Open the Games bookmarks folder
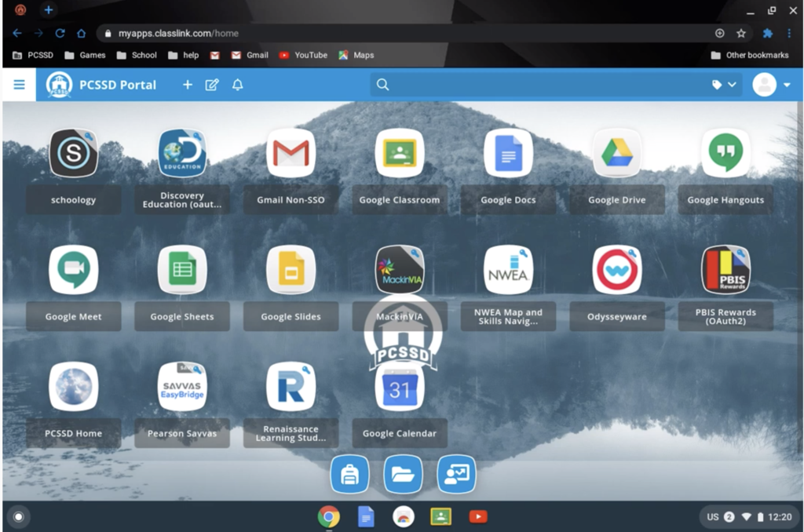Image resolution: width=804 pixels, height=532 pixels. pos(85,55)
